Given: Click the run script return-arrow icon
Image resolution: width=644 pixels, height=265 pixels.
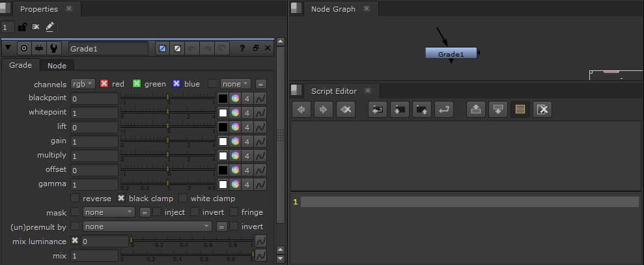Looking at the screenshot, I should 444,109.
